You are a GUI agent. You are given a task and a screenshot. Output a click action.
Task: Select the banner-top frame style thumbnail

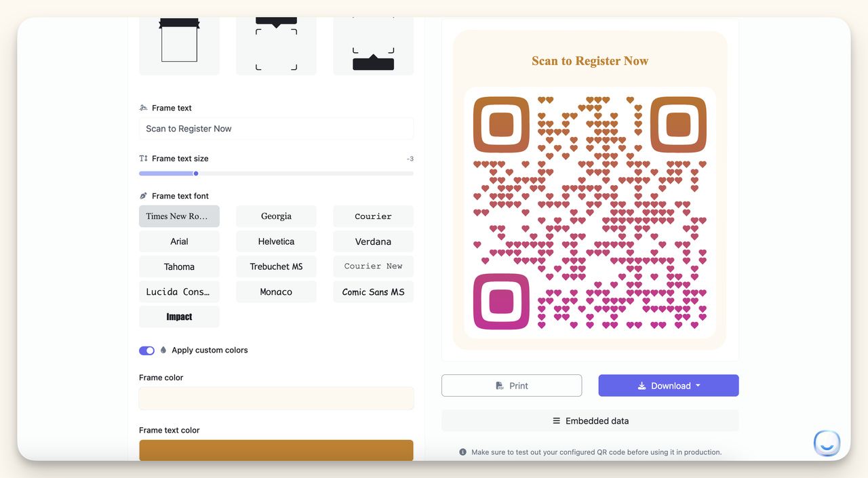tap(179, 46)
